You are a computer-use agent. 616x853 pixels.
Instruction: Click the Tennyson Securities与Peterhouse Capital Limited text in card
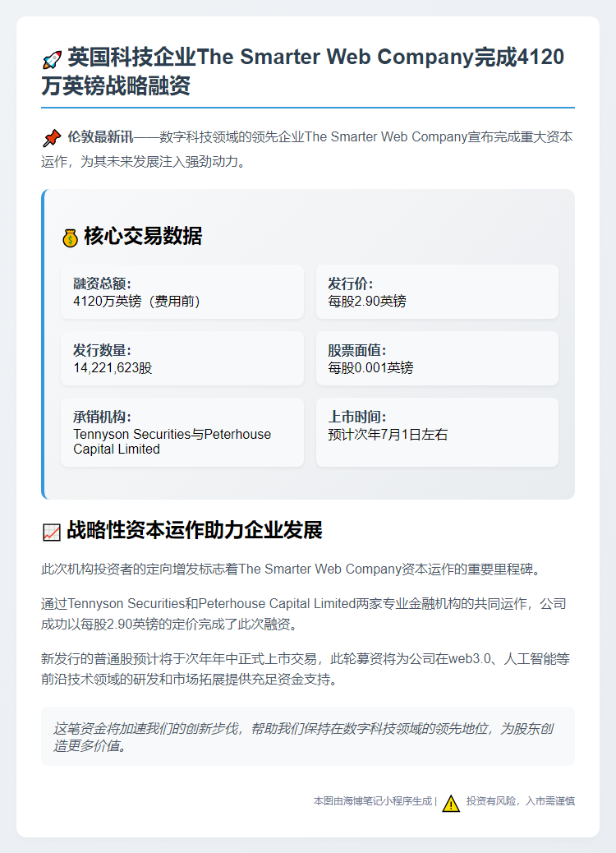coord(172,442)
